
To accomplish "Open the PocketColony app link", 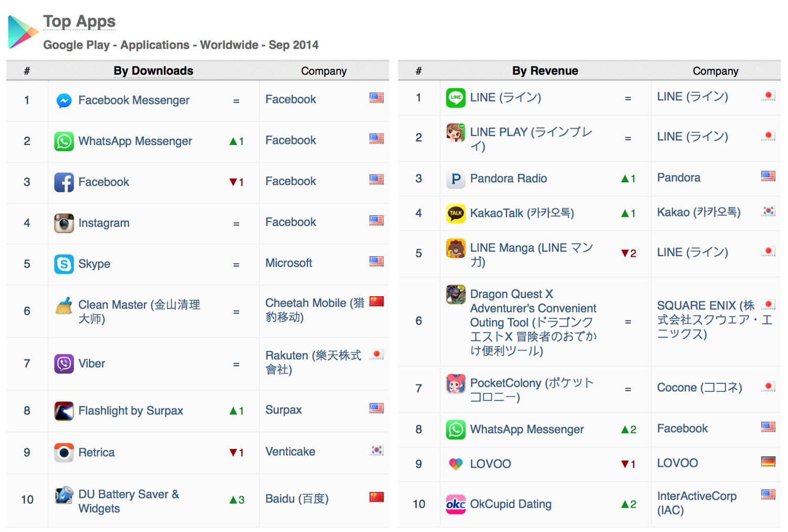I will [532, 390].
